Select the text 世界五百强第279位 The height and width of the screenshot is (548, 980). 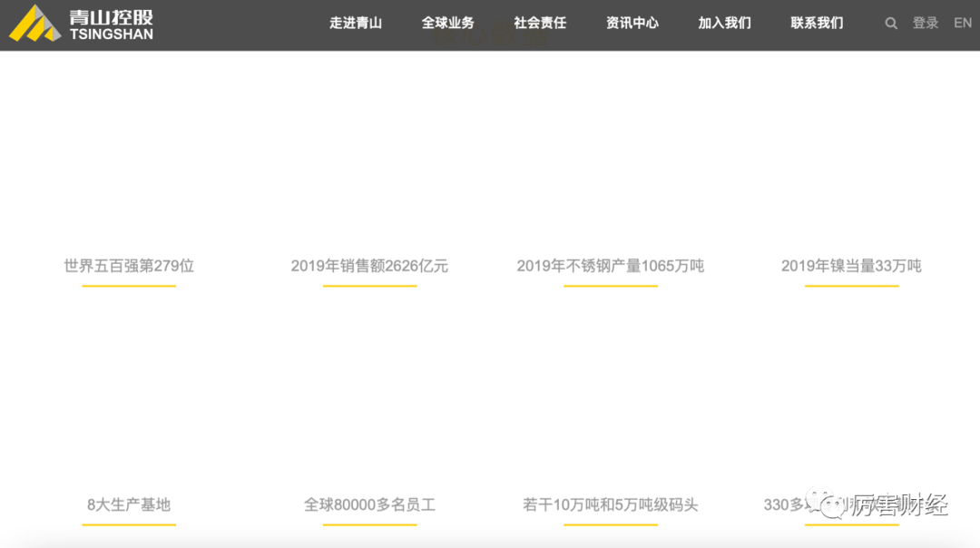pos(129,266)
